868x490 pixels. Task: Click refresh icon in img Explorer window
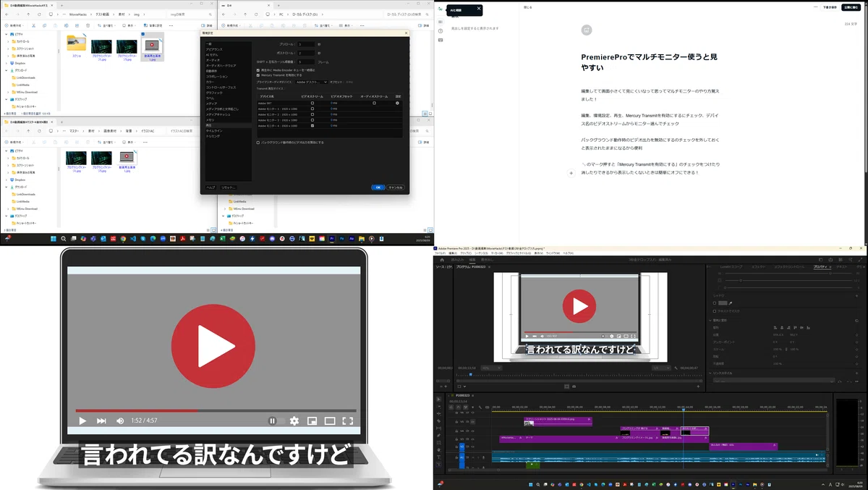coord(39,14)
